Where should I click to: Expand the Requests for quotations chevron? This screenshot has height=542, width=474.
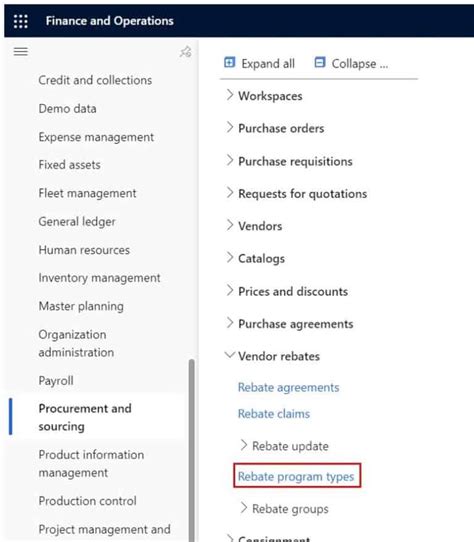point(230,193)
